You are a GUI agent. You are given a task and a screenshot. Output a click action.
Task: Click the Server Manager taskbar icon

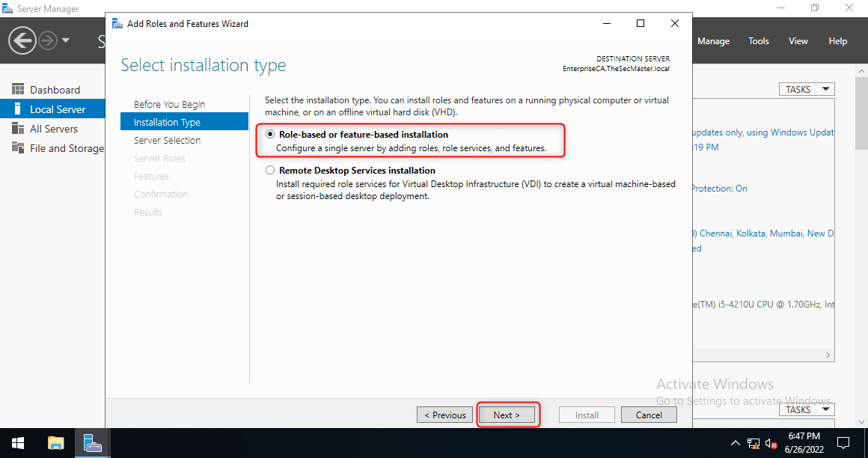point(93,444)
